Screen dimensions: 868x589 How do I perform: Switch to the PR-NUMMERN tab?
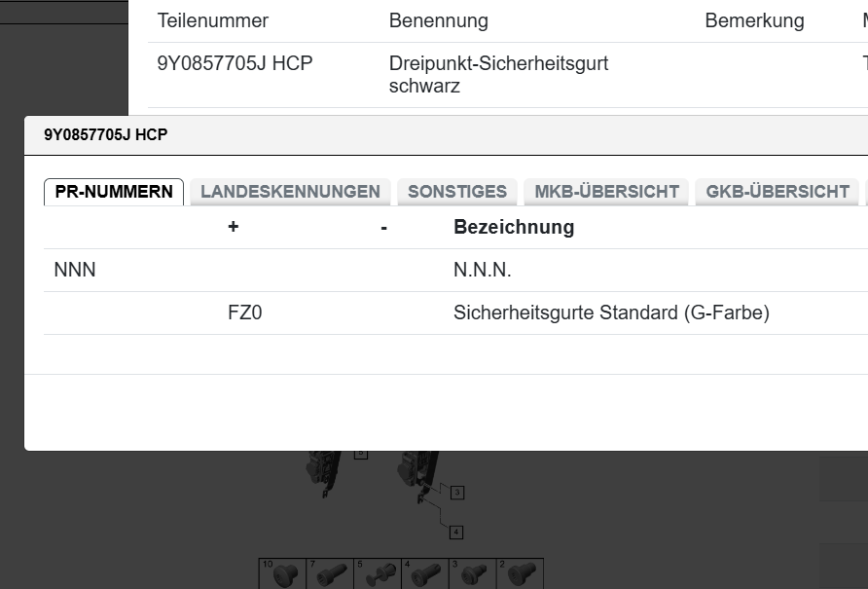(x=114, y=192)
